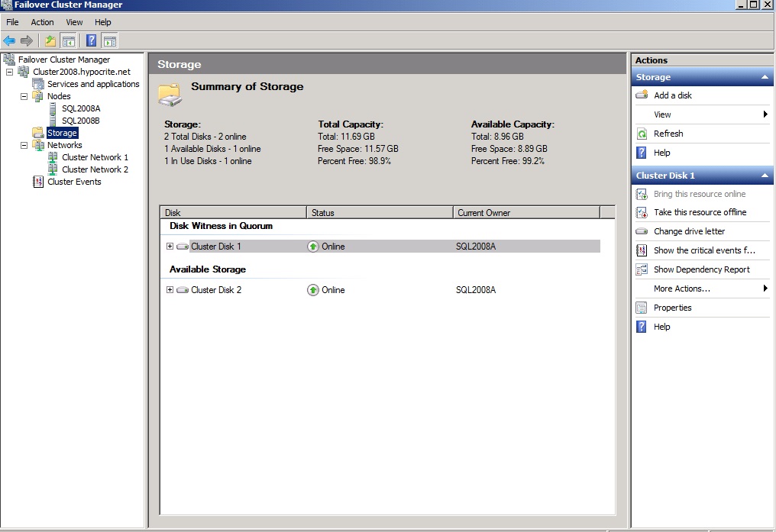Click the Cluster Network 2 icon
This screenshot has width=776, height=532.
(53, 169)
